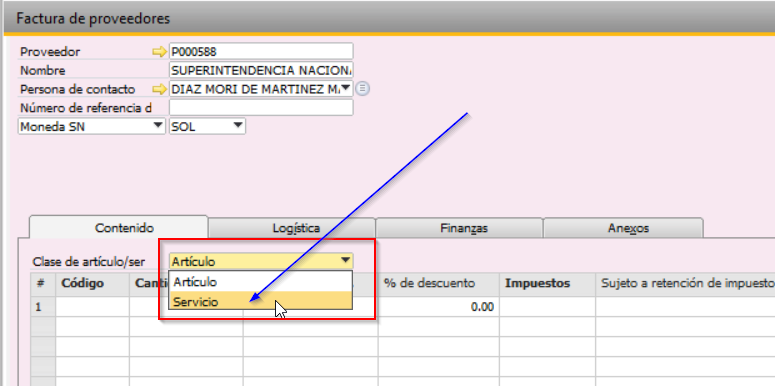Click the Proveedor code field P000588
775x386 pixels.
click(x=261, y=51)
